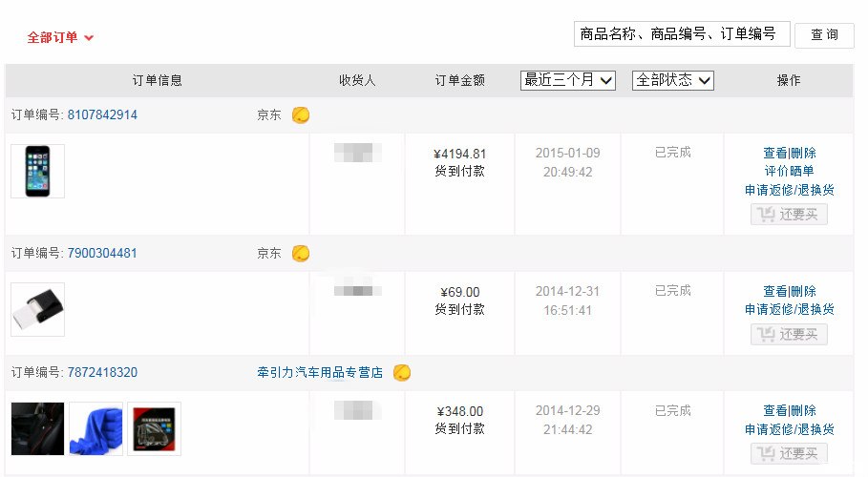Open the black USB adapter product thumbnail
This screenshot has width=868, height=477.
pyautogui.click(x=38, y=310)
